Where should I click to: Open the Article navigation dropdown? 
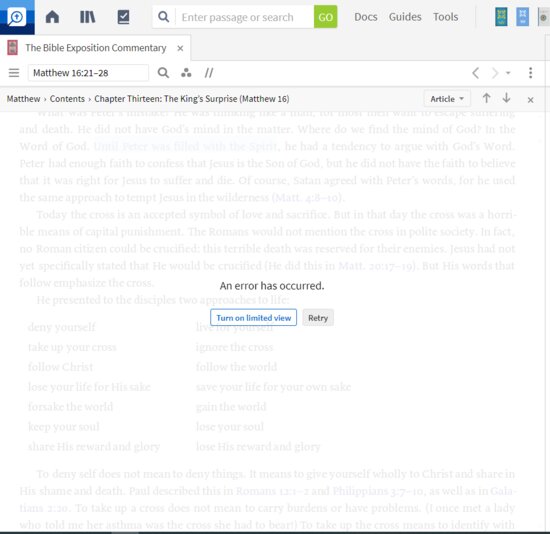(447, 99)
